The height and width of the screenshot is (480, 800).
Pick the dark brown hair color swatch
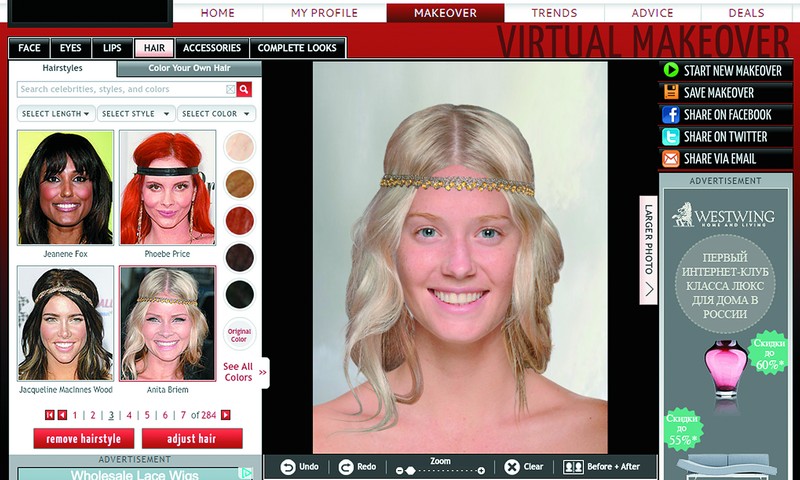(x=239, y=258)
